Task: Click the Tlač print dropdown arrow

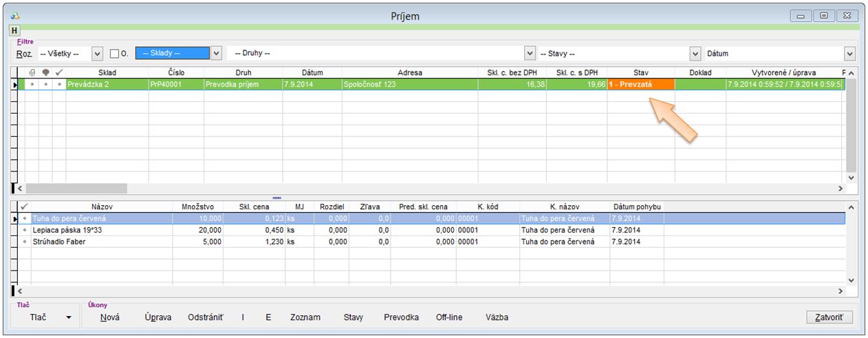Action: click(68, 317)
